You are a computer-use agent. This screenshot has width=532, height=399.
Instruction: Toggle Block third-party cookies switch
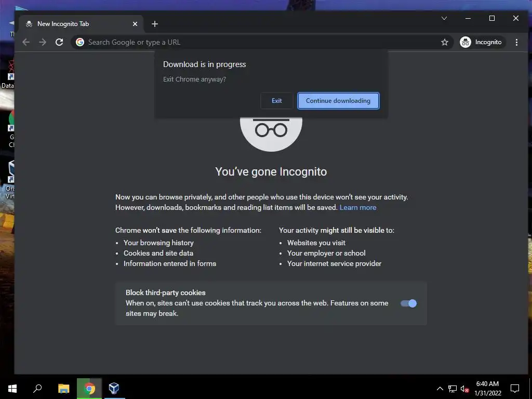(x=408, y=303)
